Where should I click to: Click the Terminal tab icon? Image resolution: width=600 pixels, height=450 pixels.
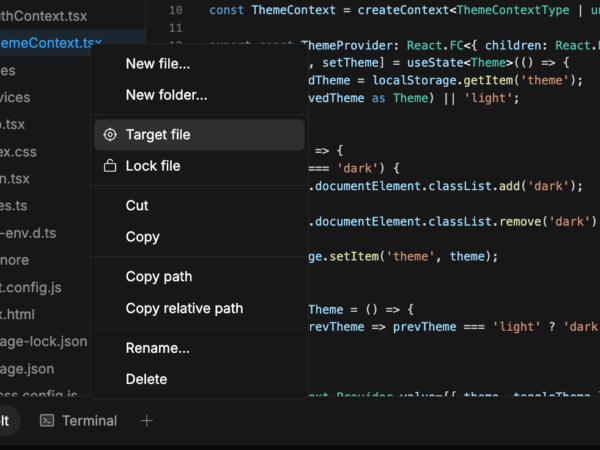tap(47, 421)
